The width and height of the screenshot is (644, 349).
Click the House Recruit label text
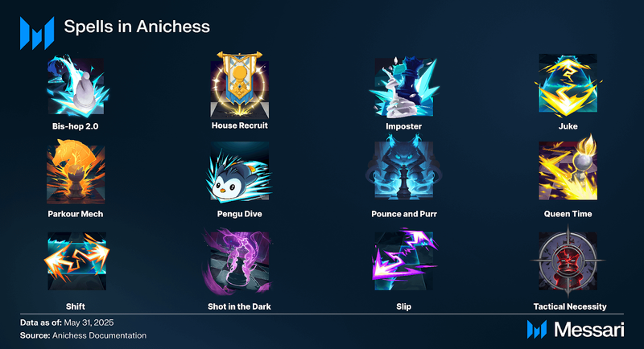pos(239,125)
